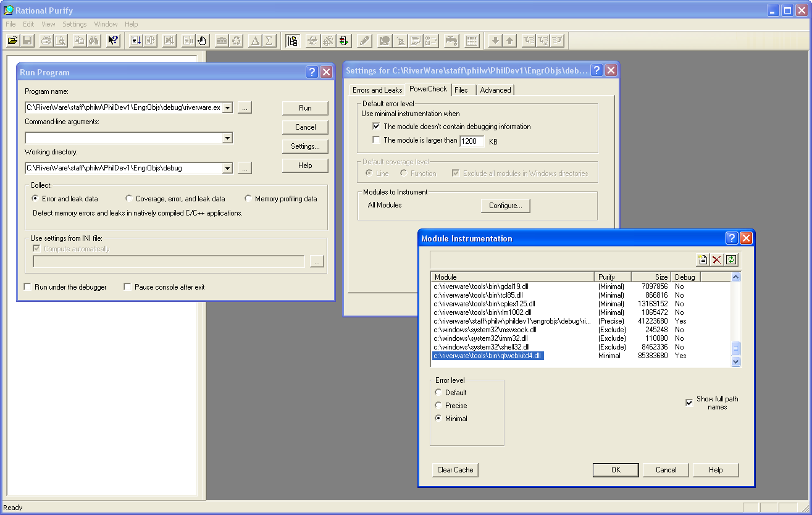Click the faucet leak toolbar icon
812x515 pixels.
[x=452, y=41]
